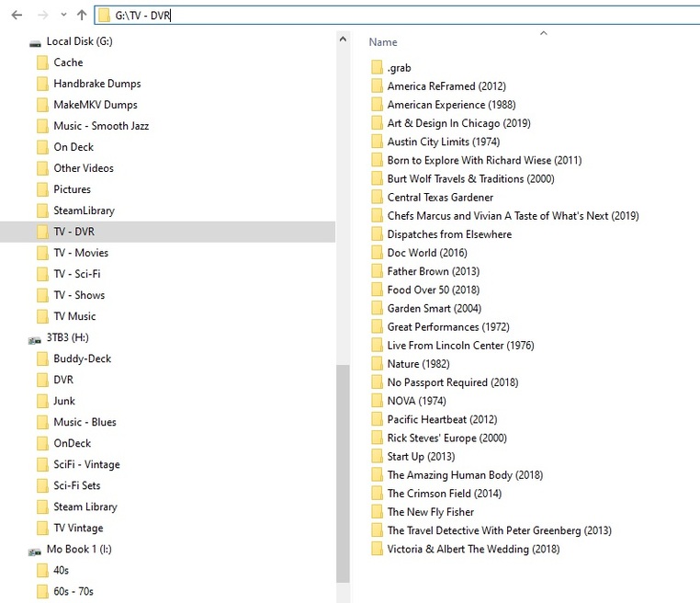700x603 pixels.
Task: Select America ReFramed (2012) folder
Action: [446, 86]
